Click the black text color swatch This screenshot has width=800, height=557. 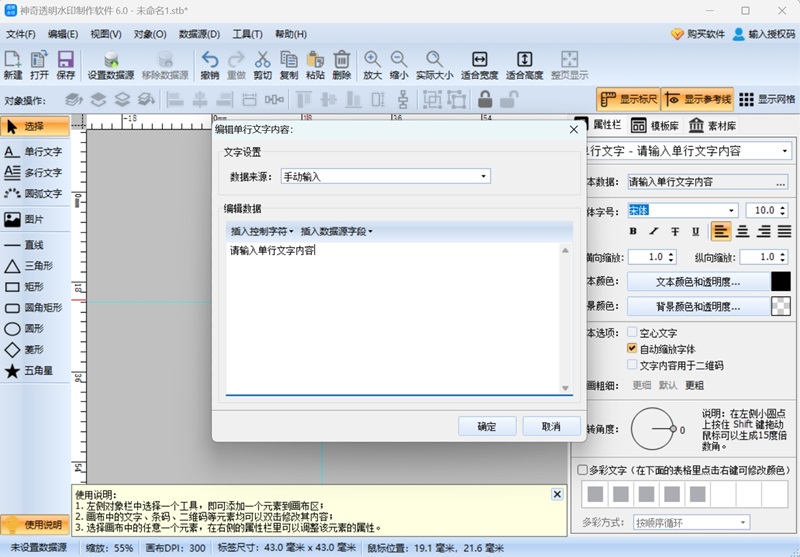coord(781,282)
